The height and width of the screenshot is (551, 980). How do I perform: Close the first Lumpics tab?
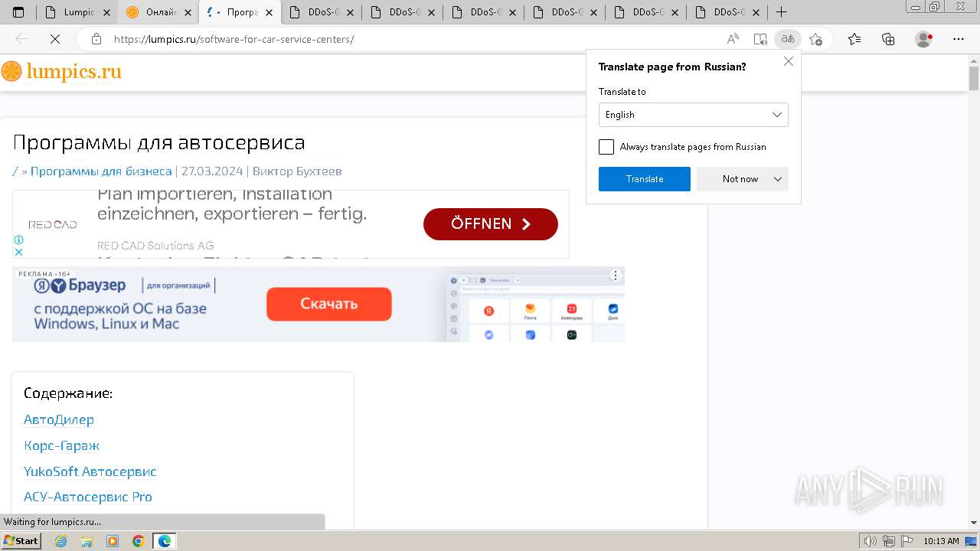[x=106, y=12]
